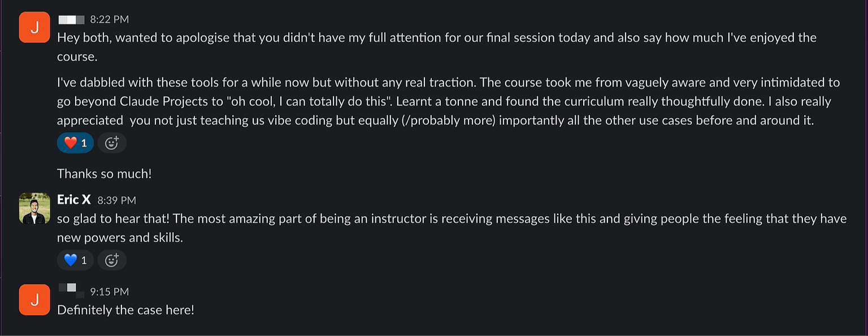This screenshot has width=868, height=336.
Task: Click the "Thanks so much!" message text
Action: [x=105, y=174]
